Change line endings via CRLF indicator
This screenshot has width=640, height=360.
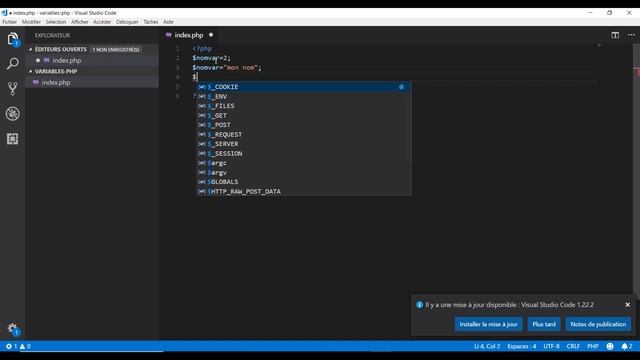click(573, 346)
